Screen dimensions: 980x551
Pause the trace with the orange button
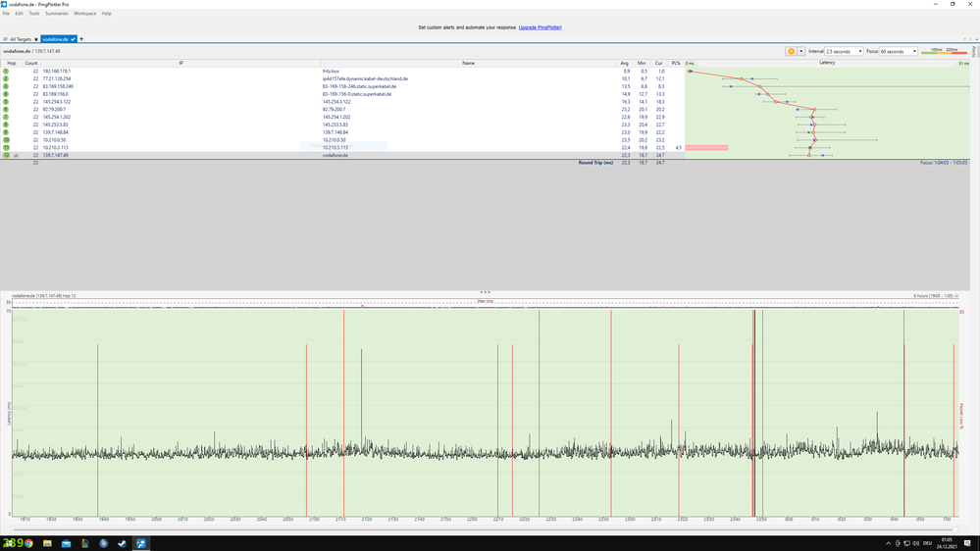click(x=791, y=51)
